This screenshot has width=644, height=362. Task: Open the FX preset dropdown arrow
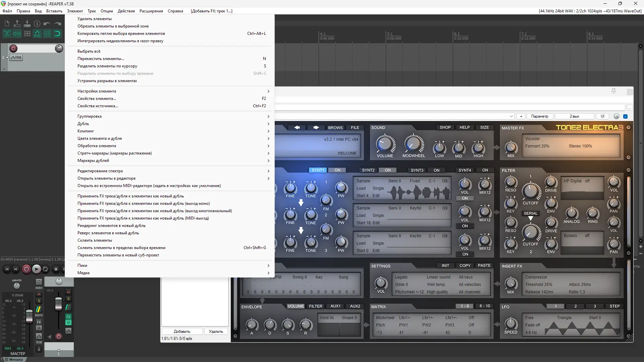point(511,116)
